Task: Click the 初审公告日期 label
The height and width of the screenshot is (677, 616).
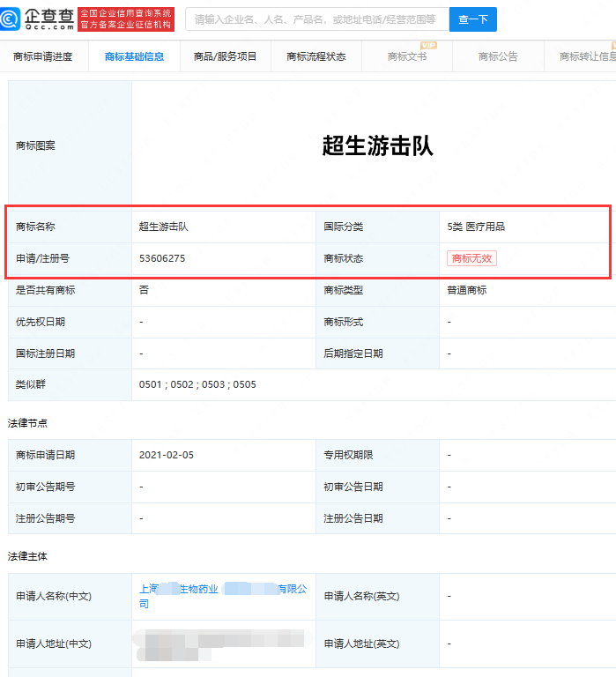Action: (x=353, y=487)
